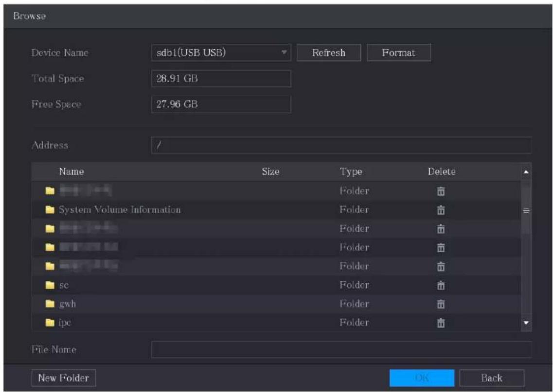Create a New Folder

(64, 378)
